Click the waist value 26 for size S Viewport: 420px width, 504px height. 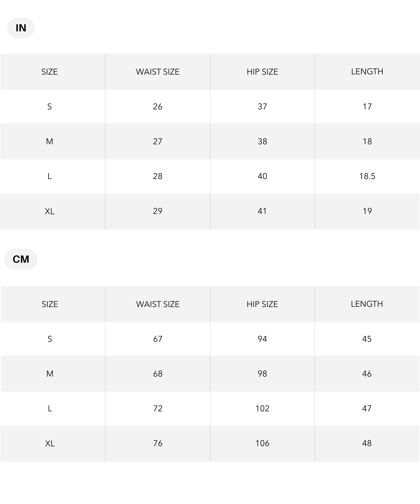point(158,107)
